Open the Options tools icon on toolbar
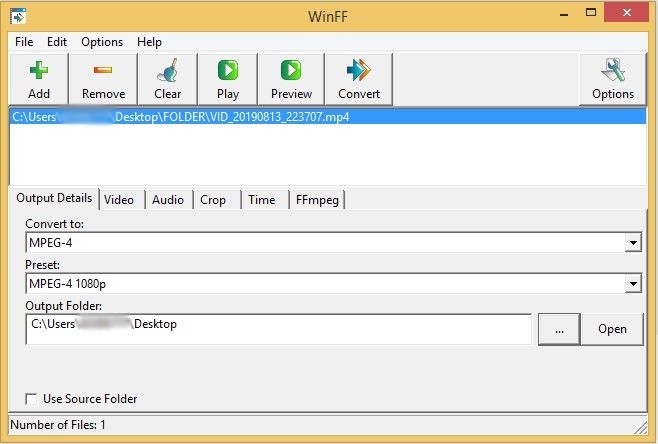This screenshot has width=658, height=444. pos(613,70)
